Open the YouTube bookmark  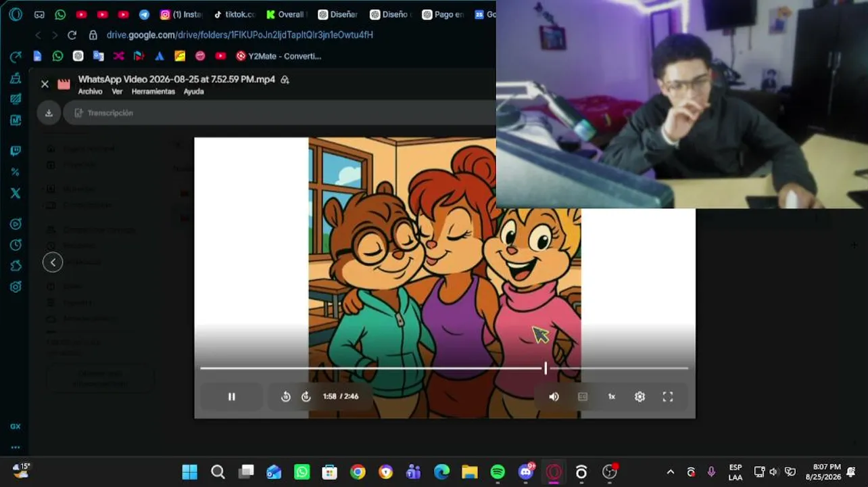(220, 56)
